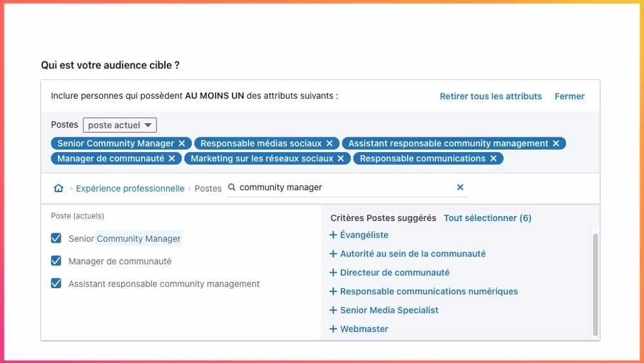Go to the home breadcrumb icon
The image size is (644, 363).
point(59,188)
